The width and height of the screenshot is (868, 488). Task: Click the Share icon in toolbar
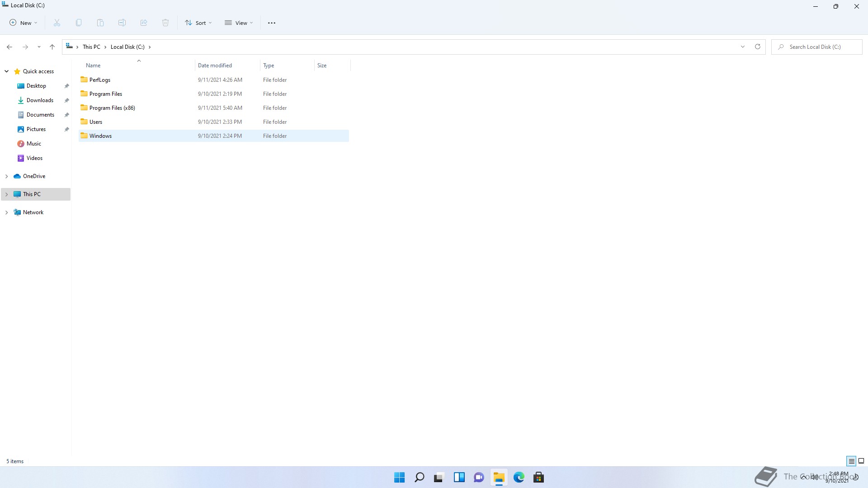click(x=144, y=23)
